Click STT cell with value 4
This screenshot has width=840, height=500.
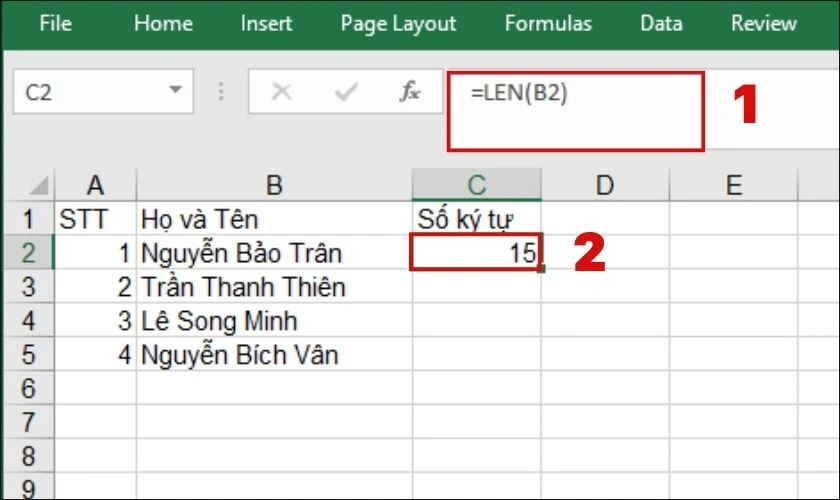(x=95, y=354)
